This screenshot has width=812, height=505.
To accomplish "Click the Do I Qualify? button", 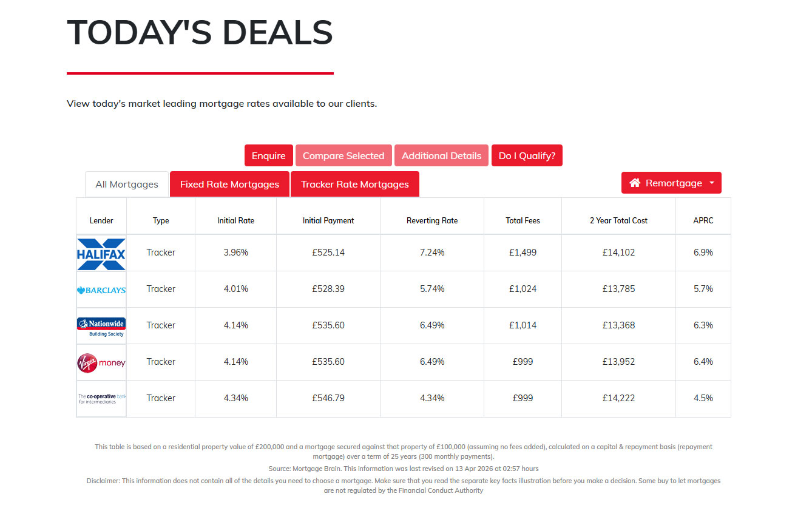I will coord(527,155).
